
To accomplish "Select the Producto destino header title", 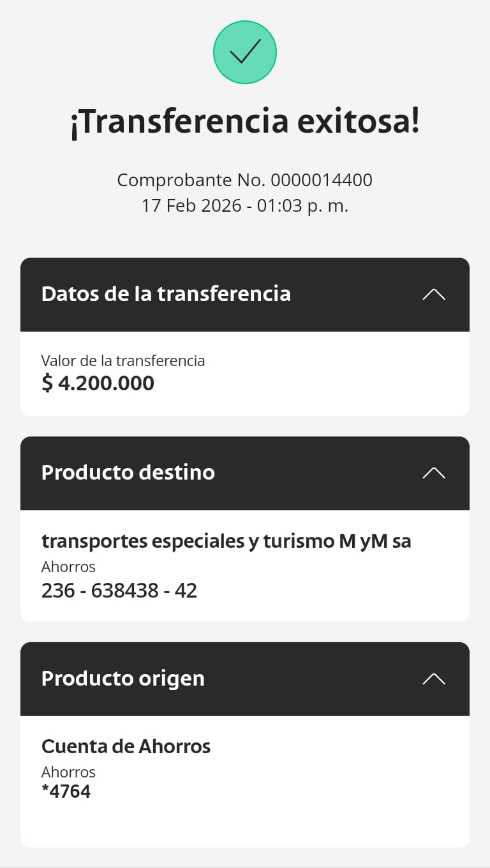I will [128, 473].
